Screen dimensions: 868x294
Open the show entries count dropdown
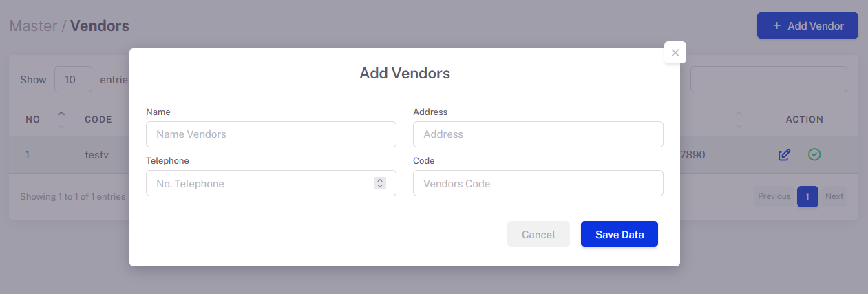(73, 79)
